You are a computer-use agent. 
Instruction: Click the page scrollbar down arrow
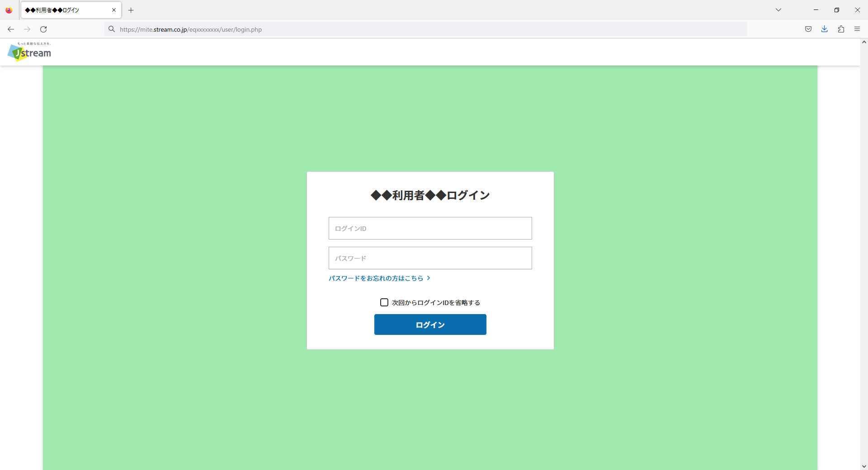(864, 466)
